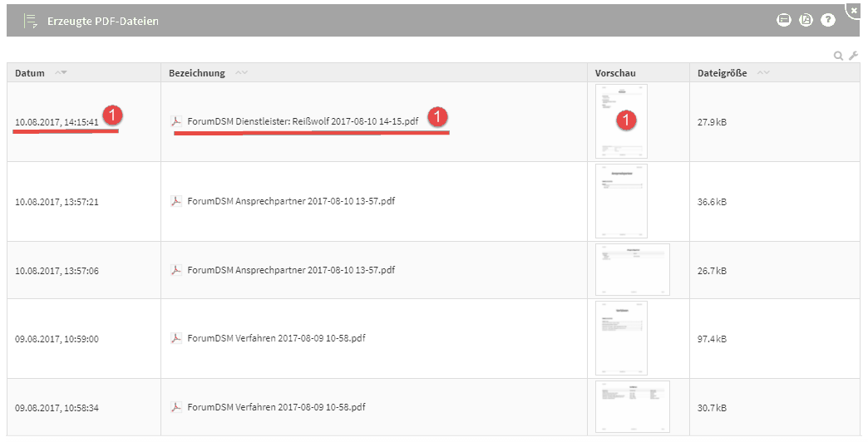Image resolution: width=868 pixels, height=442 pixels.
Task: Open Verfahren PDF link dated 10:58:34
Action: pos(276,407)
